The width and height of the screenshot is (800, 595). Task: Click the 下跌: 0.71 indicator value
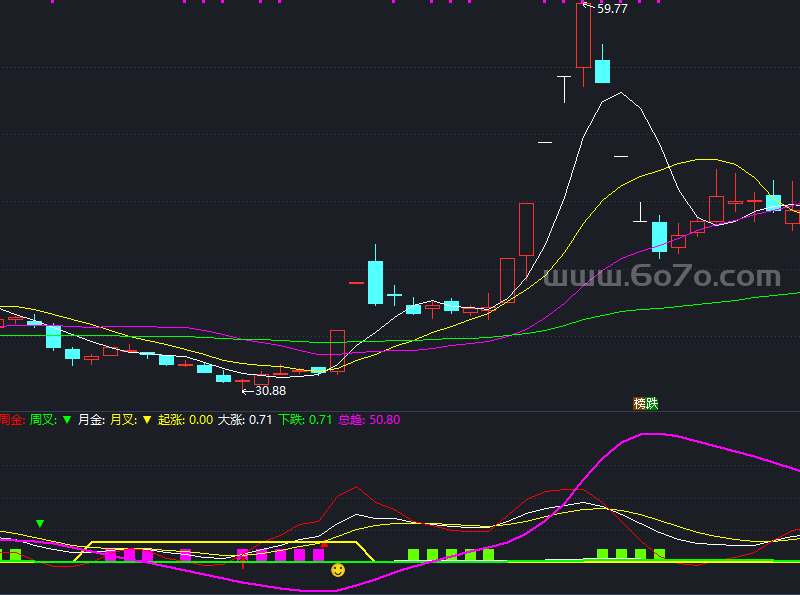tap(305, 420)
